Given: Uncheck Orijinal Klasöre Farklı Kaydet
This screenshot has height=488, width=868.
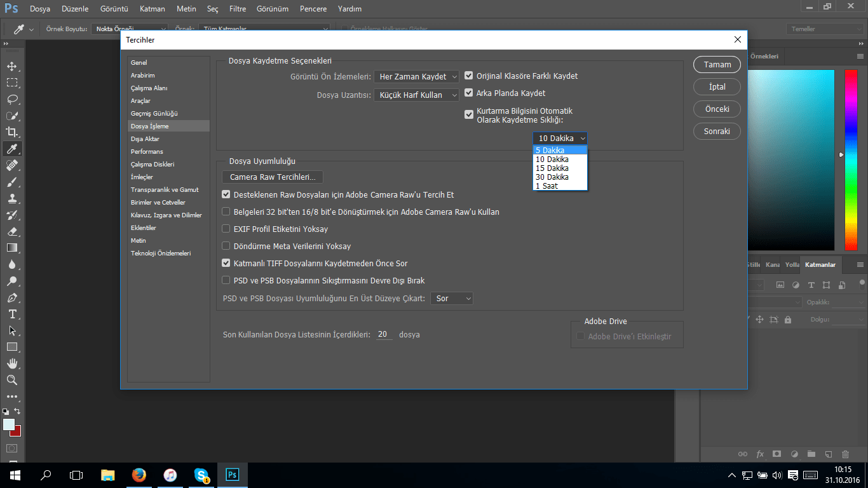Looking at the screenshot, I should (x=468, y=75).
